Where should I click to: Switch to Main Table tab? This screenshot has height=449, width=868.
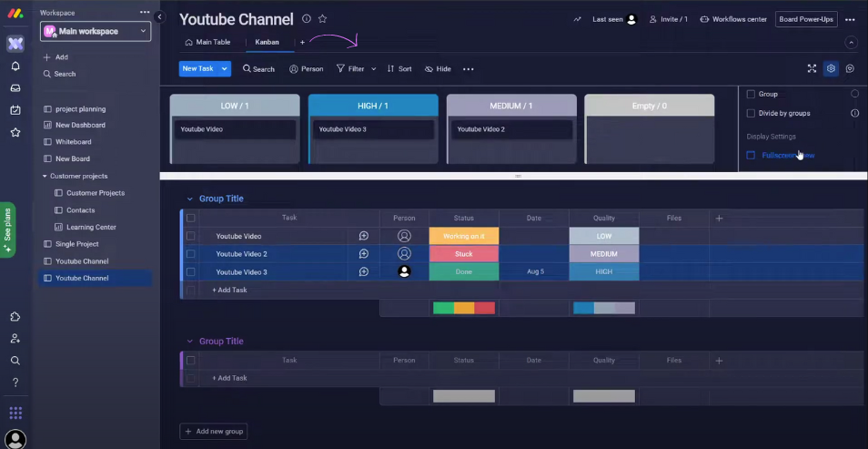coord(207,42)
